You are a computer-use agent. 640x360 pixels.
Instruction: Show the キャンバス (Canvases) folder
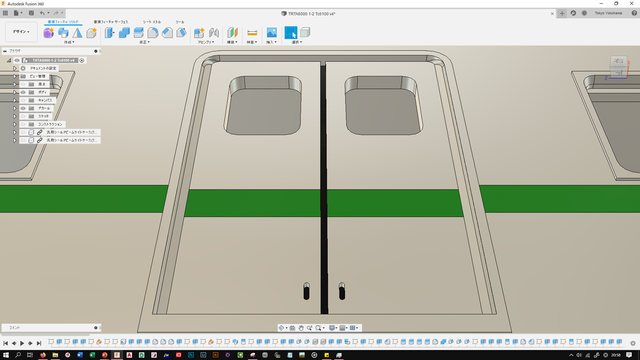23,100
